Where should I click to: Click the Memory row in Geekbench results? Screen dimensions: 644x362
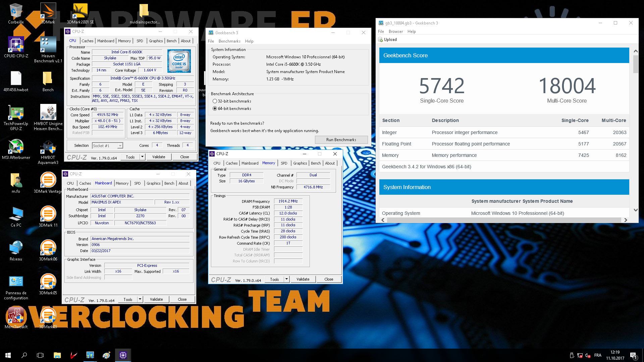pos(504,155)
